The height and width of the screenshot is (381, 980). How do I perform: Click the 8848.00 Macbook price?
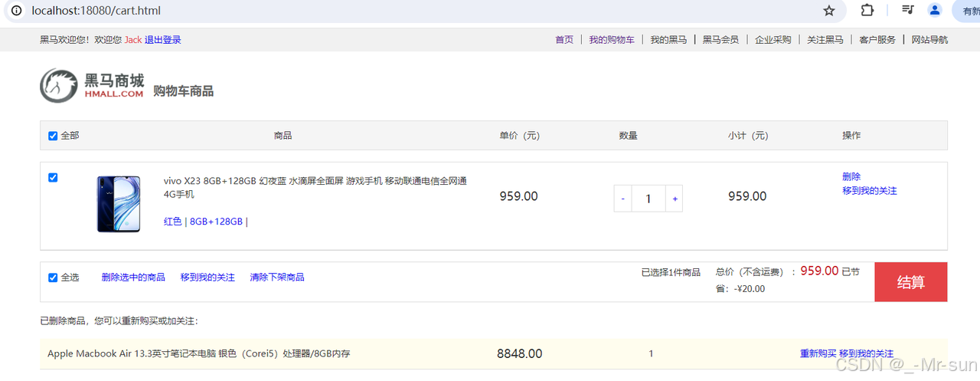click(x=520, y=353)
